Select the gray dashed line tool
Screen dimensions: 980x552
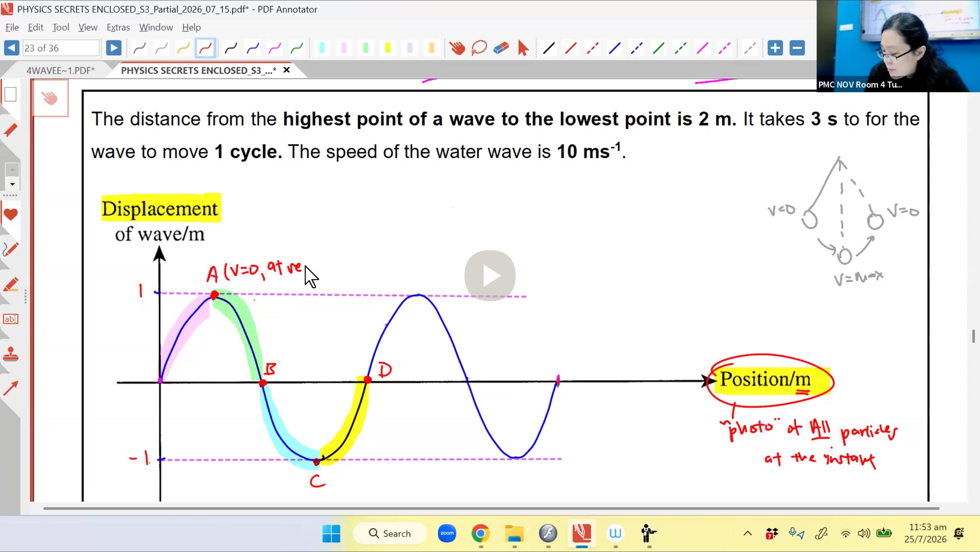coord(750,48)
